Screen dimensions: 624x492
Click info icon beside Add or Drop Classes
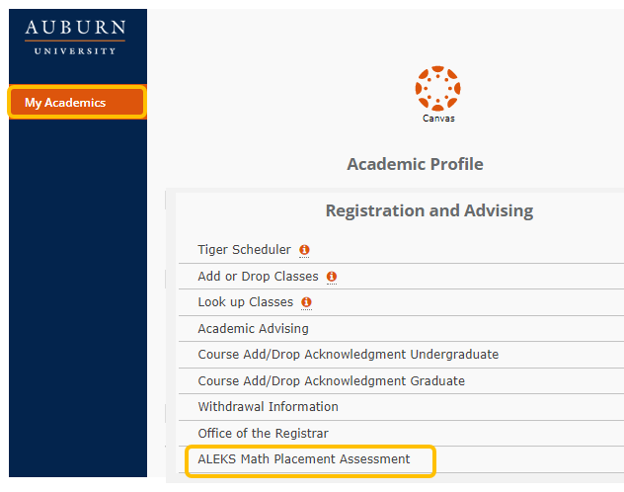point(331,276)
